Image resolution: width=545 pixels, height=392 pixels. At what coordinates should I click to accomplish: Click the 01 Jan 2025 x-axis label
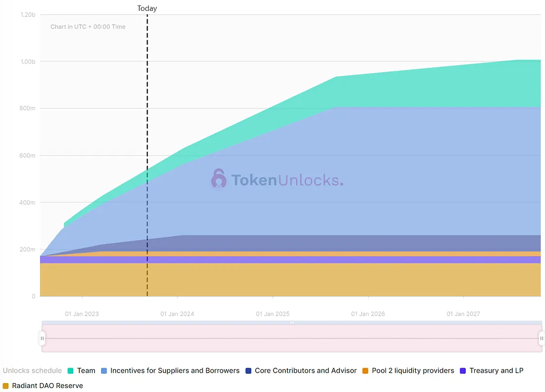point(272,314)
